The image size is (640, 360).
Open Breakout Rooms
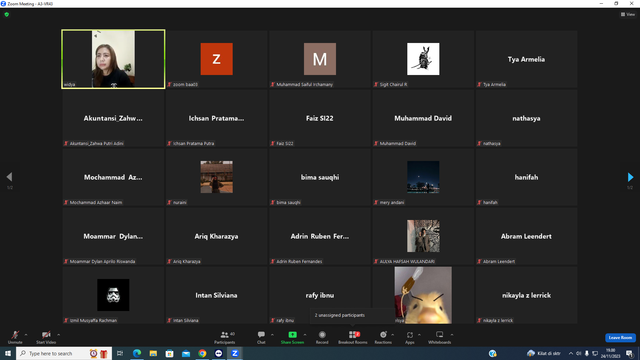pyautogui.click(x=353, y=337)
